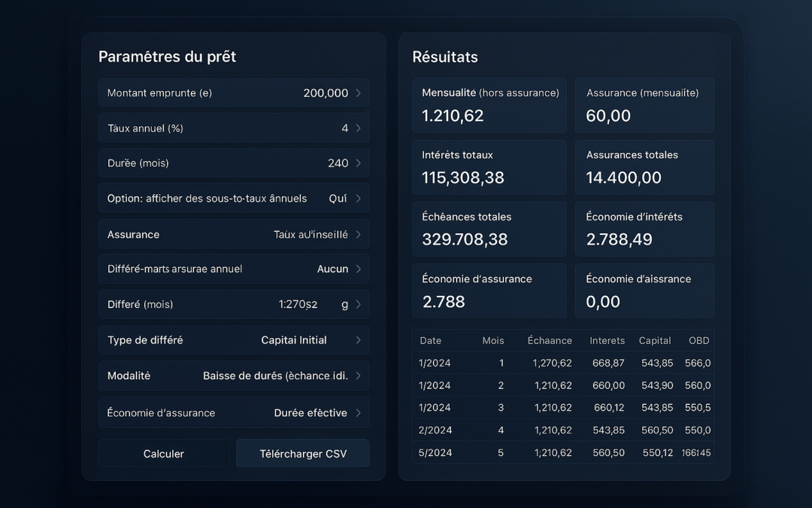Screen dimensions: 812x508
Task: Select the first table row for 1/2024
Action: (562, 363)
